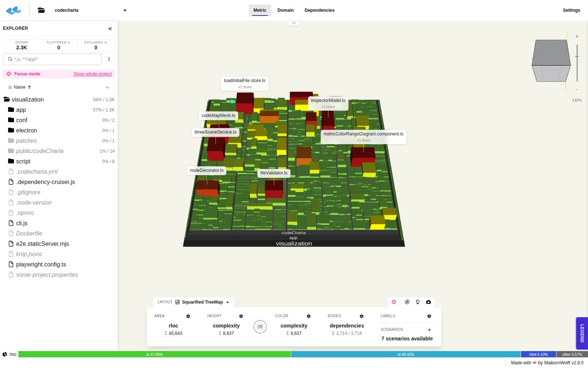Click the fileValidator.ts map label
This screenshot has width=588, height=368.
[274, 173]
